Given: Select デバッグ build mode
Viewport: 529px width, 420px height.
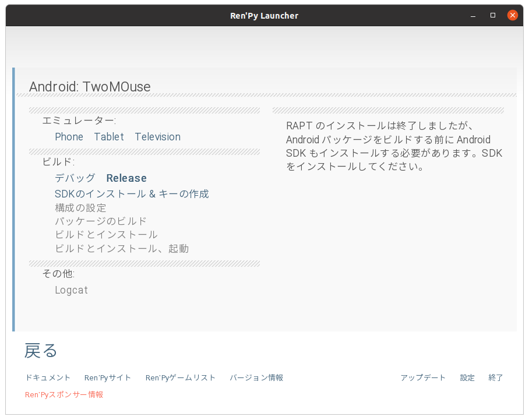Looking at the screenshot, I should click(x=75, y=178).
